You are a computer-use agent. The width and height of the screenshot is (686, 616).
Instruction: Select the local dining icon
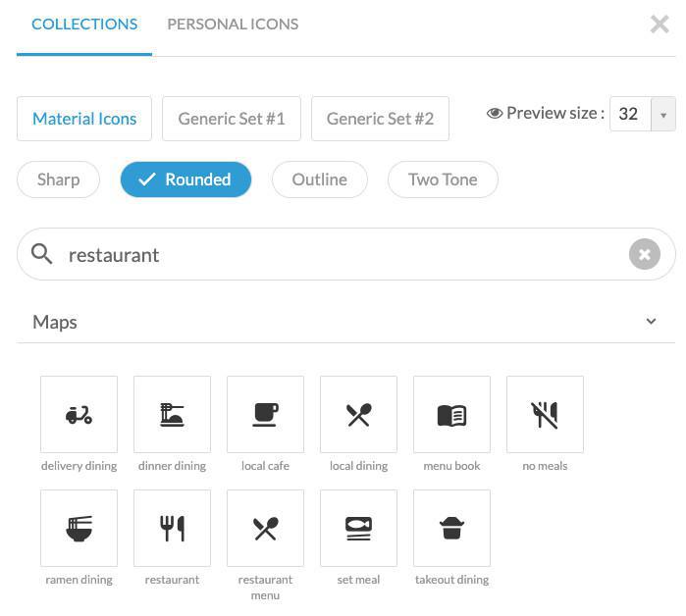[x=358, y=414]
